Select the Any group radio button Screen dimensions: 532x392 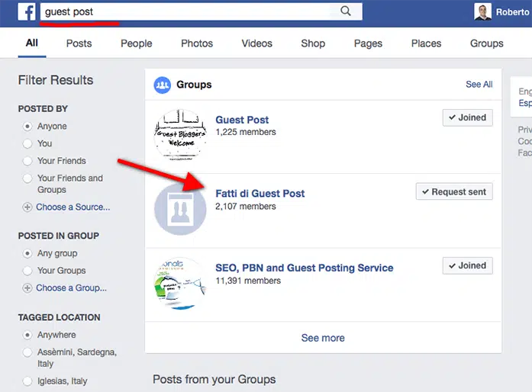point(27,254)
